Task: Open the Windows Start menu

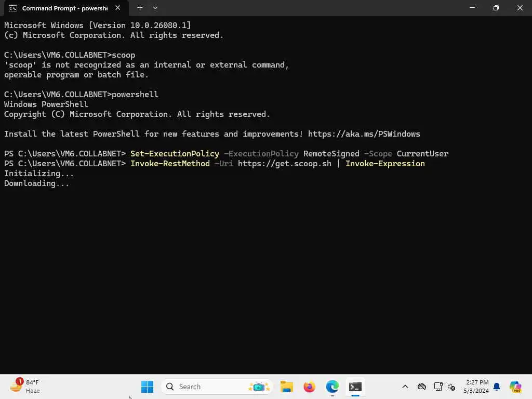Action: (x=147, y=387)
